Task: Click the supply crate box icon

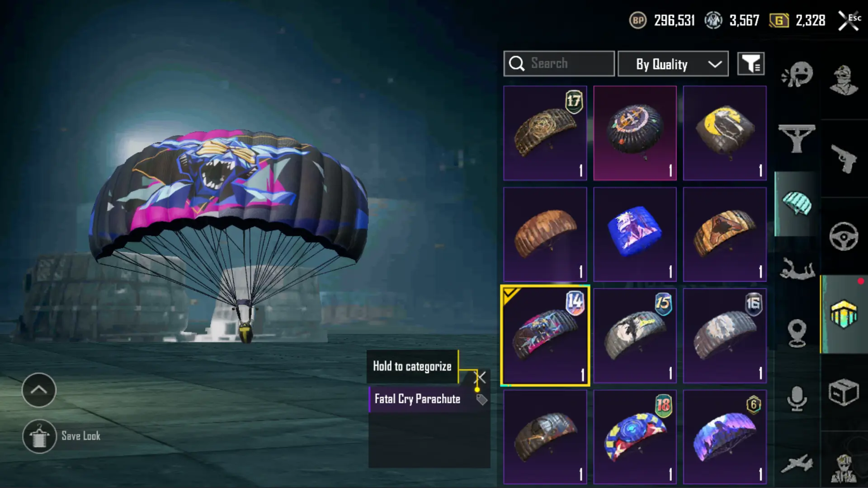Action: pyautogui.click(x=844, y=392)
